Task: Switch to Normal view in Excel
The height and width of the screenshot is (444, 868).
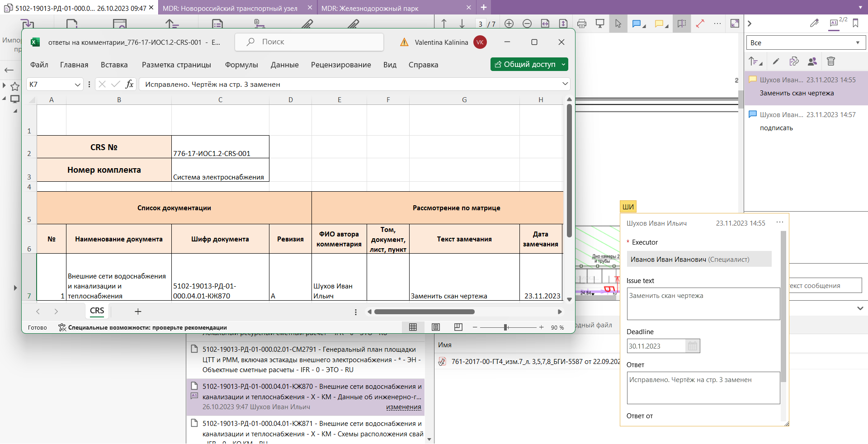Action: pos(413,327)
